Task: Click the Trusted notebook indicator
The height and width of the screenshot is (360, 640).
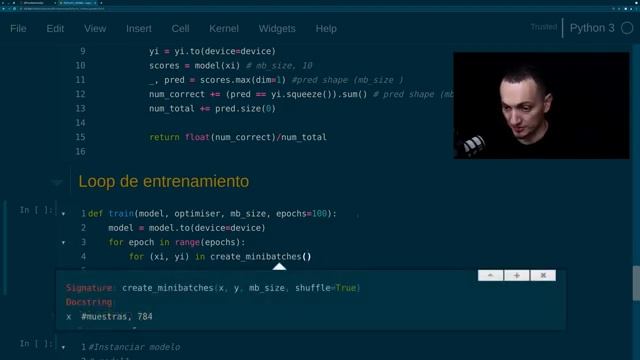Action: (x=544, y=27)
